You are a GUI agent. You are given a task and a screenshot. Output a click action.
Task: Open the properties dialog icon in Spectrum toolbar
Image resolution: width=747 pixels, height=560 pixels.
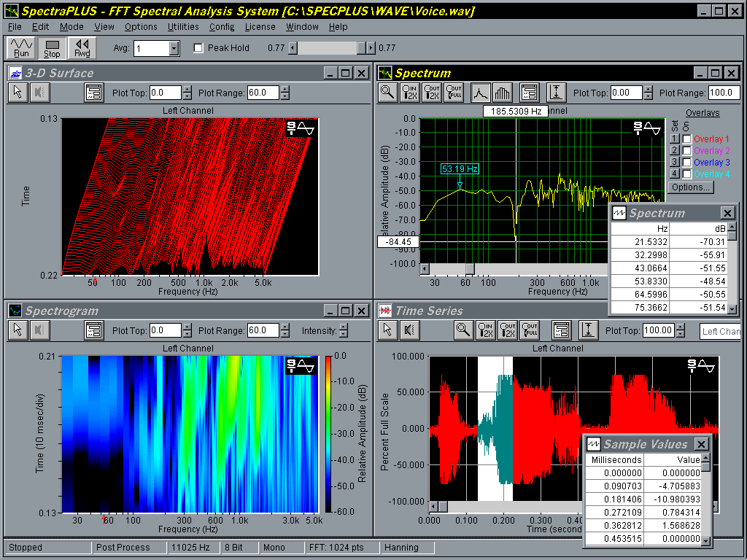pos(530,93)
